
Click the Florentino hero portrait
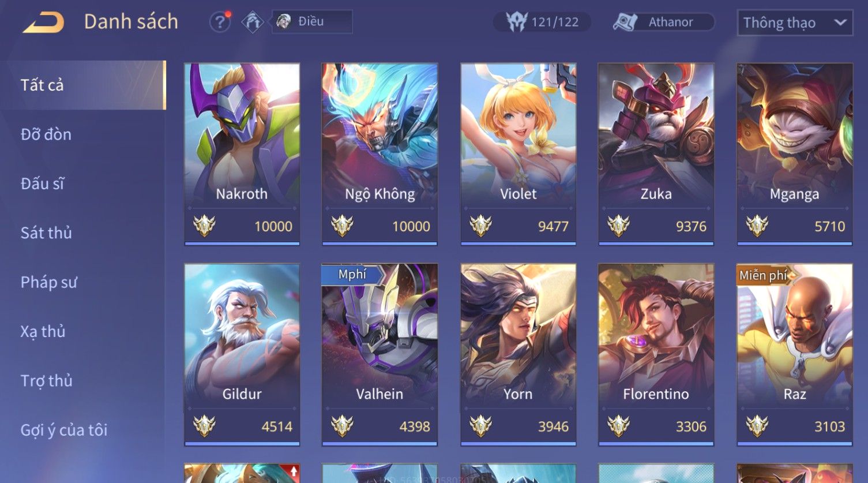[x=656, y=332]
